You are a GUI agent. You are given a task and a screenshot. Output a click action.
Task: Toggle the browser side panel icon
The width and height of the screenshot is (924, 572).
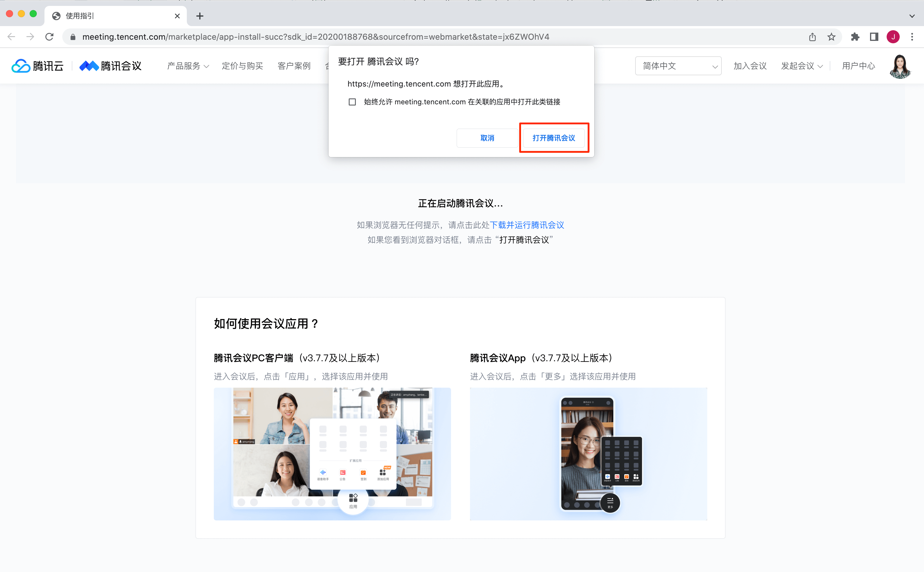(874, 37)
